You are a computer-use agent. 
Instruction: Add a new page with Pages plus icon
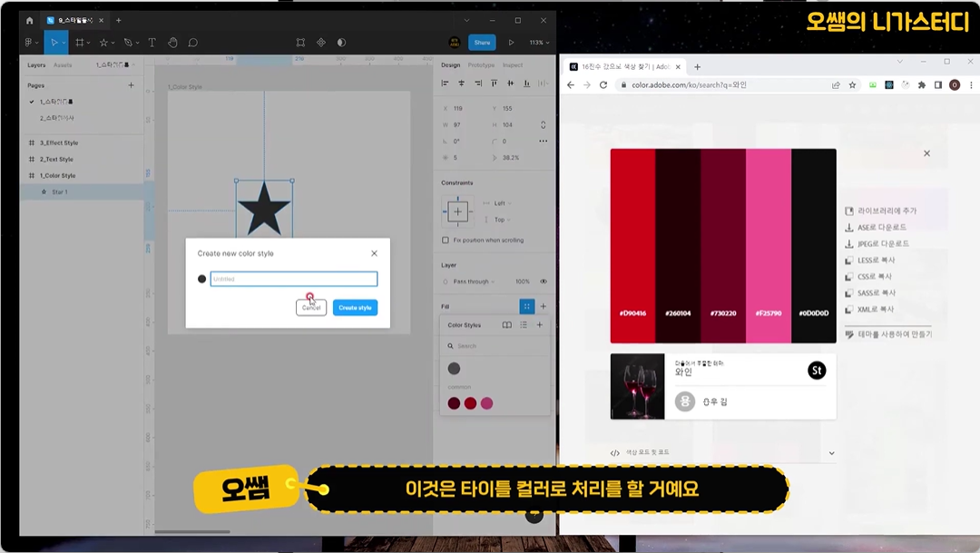point(132,85)
